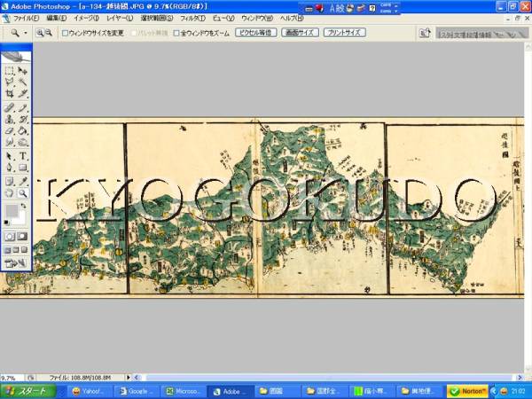Image resolution: width=532 pixels, height=399 pixels.
Task: Open the ビュー(V) menu
Action: [x=223, y=19]
